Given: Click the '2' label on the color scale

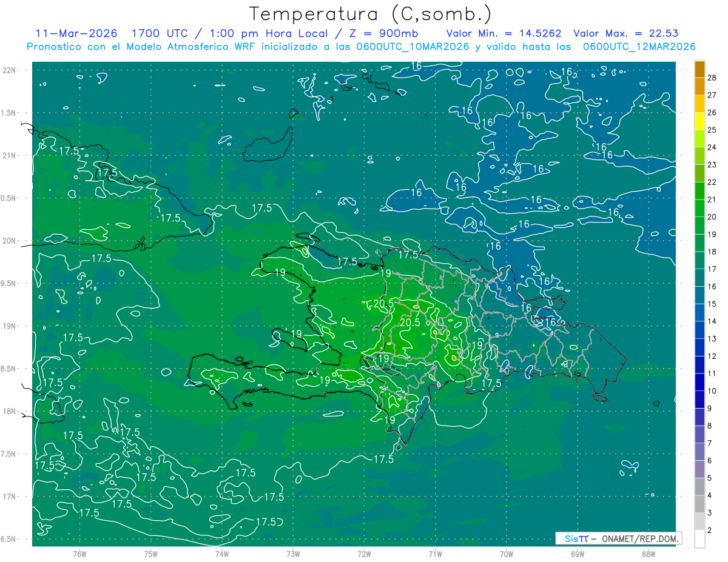Looking at the screenshot, I should click(x=709, y=530).
